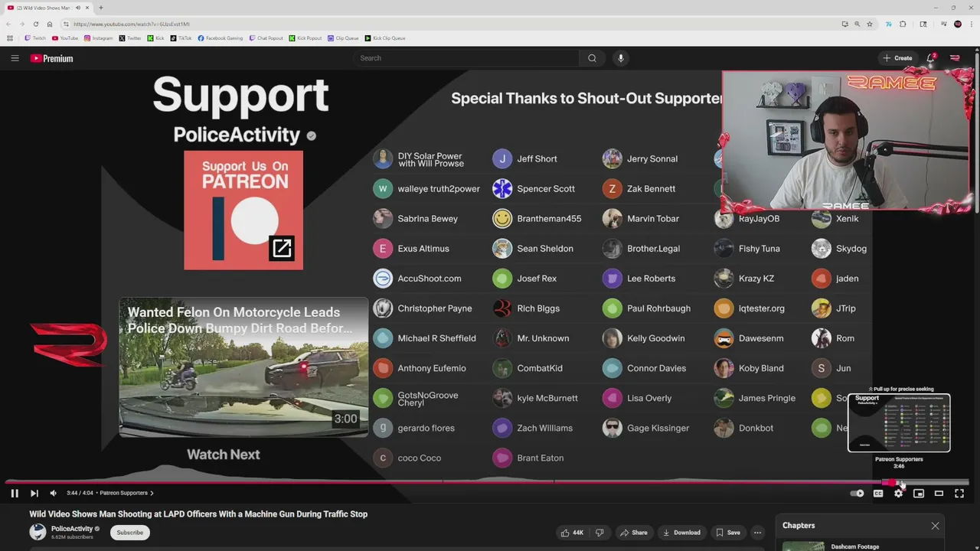Viewport: 980px width, 551px height.
Task: Open the TikTok bookmark
Action: click(181, 38)
